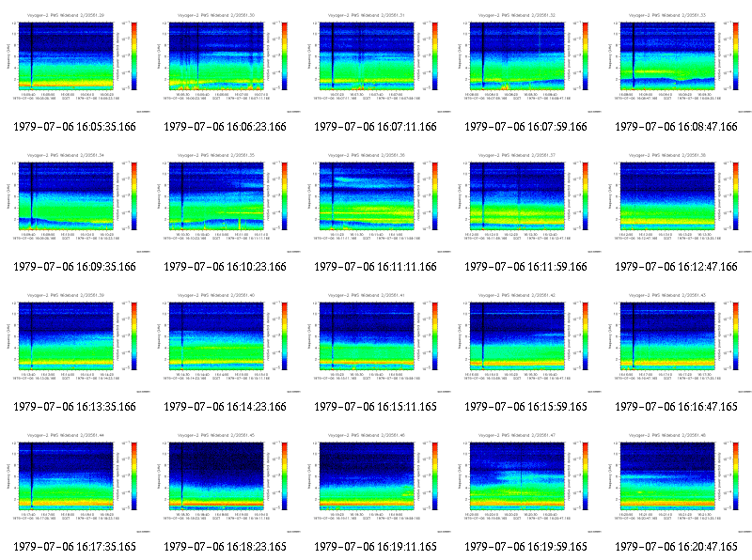
Task: Click the caption 1979-07-06 16:12:47.166
Action: tap(676, 267)
